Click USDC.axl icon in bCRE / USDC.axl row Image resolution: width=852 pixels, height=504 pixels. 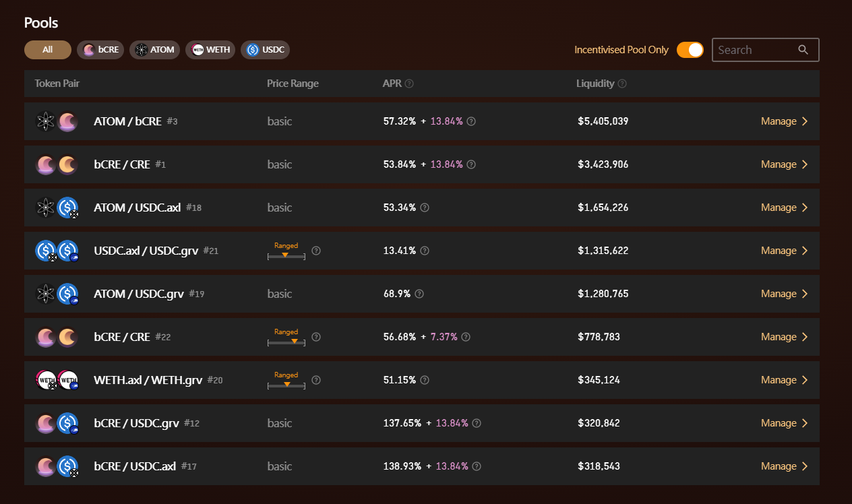click(x=67, y=466)
